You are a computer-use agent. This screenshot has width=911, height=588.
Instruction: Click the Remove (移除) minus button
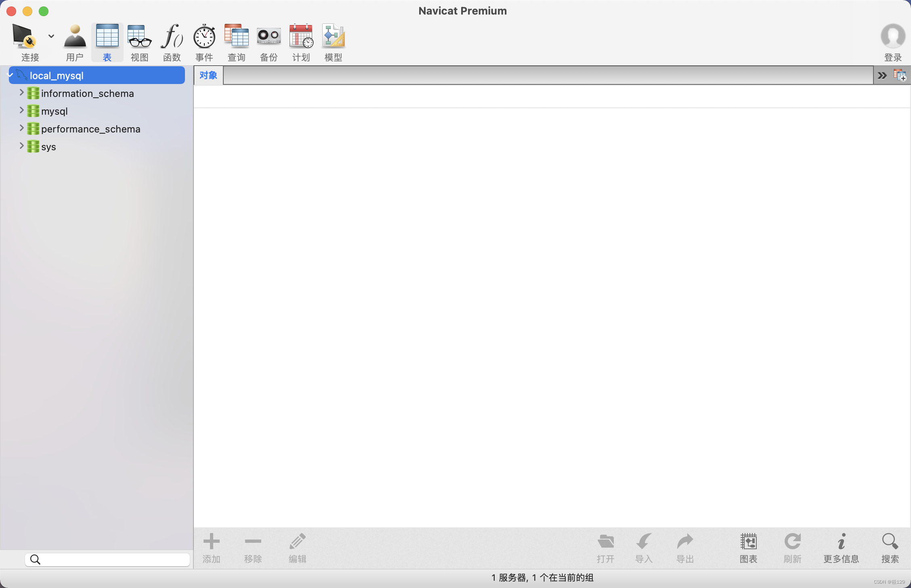[x=253, y=548]
